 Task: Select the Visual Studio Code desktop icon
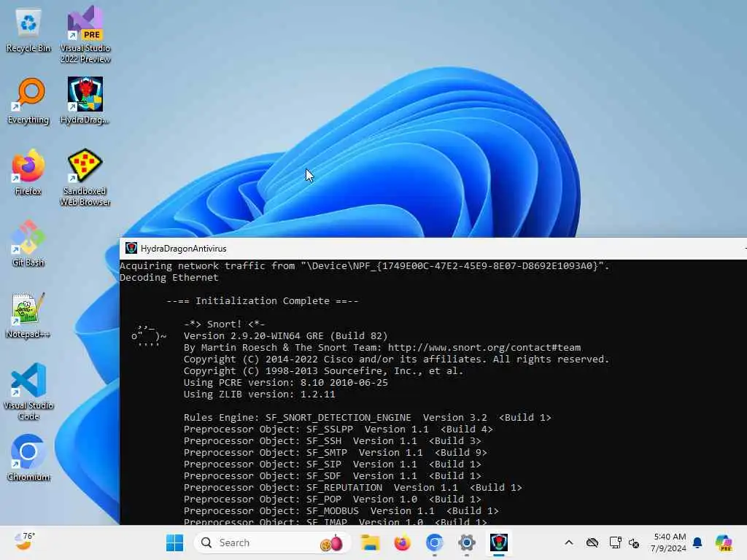pyautogui.click(x=28, y=392)
